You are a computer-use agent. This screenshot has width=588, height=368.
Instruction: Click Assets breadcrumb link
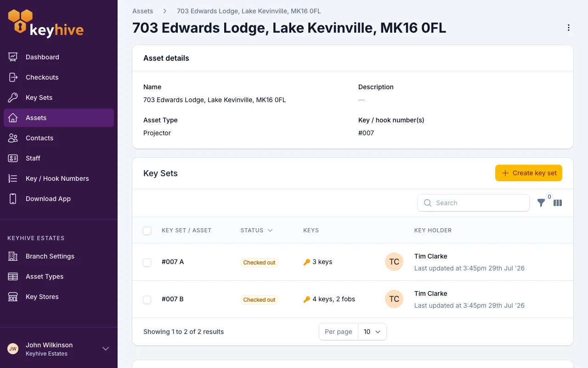(142, 11)
